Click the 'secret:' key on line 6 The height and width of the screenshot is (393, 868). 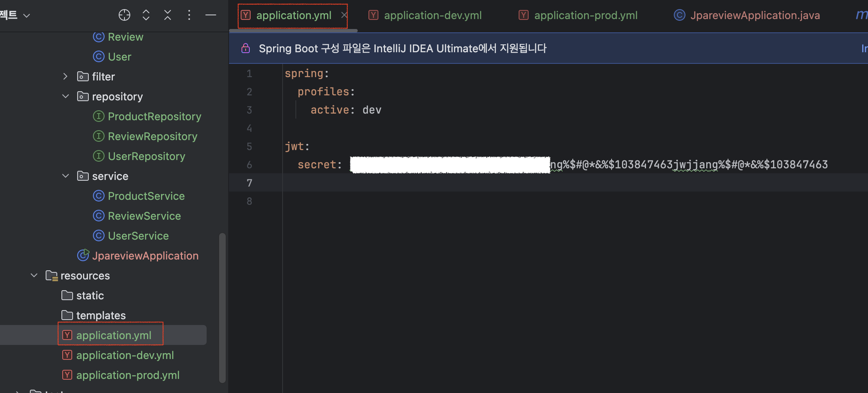(319, 165)
